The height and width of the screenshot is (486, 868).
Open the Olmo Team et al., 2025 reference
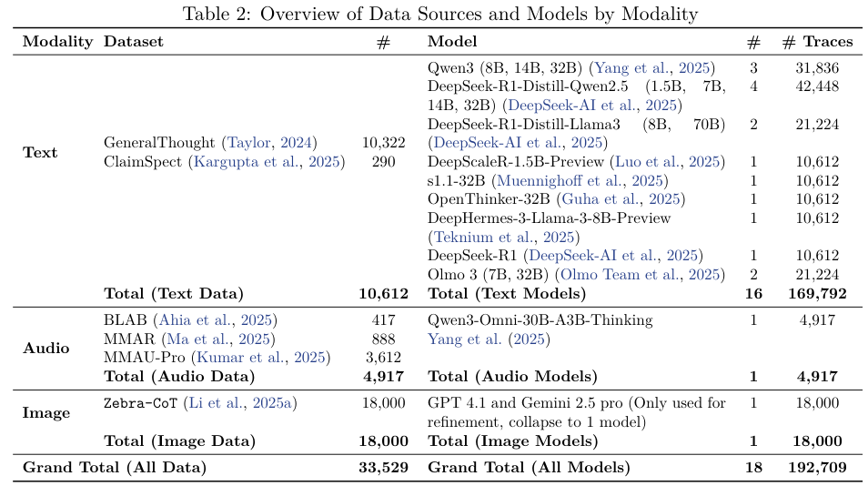(x=640, y=275)
